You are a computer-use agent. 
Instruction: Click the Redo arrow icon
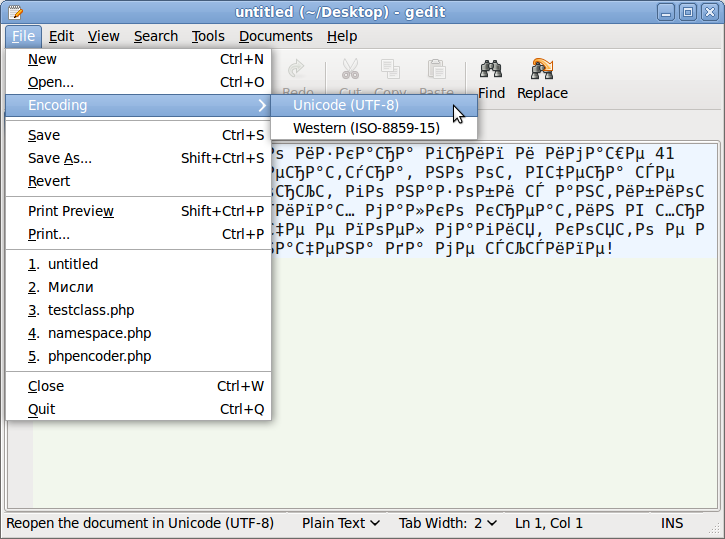coord(296,69)
